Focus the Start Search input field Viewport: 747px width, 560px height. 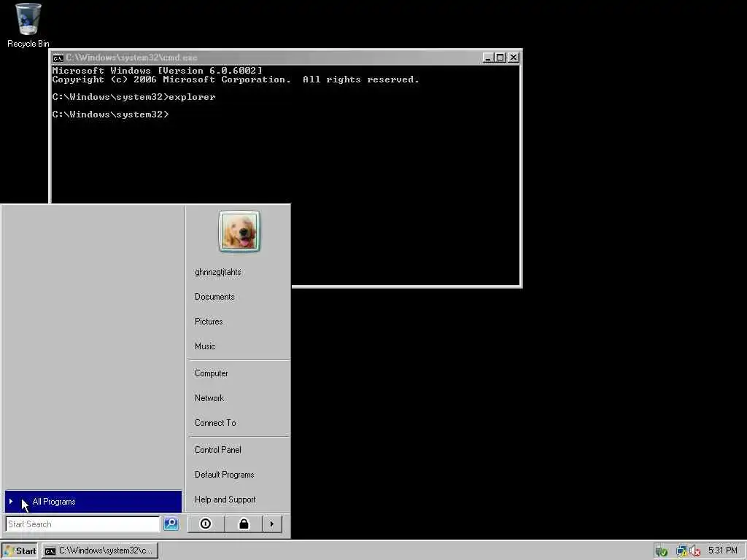[83, 524]
